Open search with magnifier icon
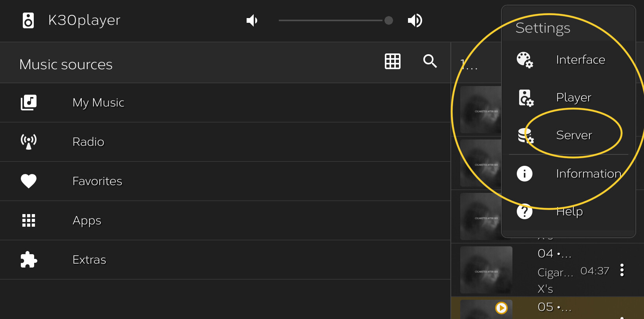 pos(430,61)
